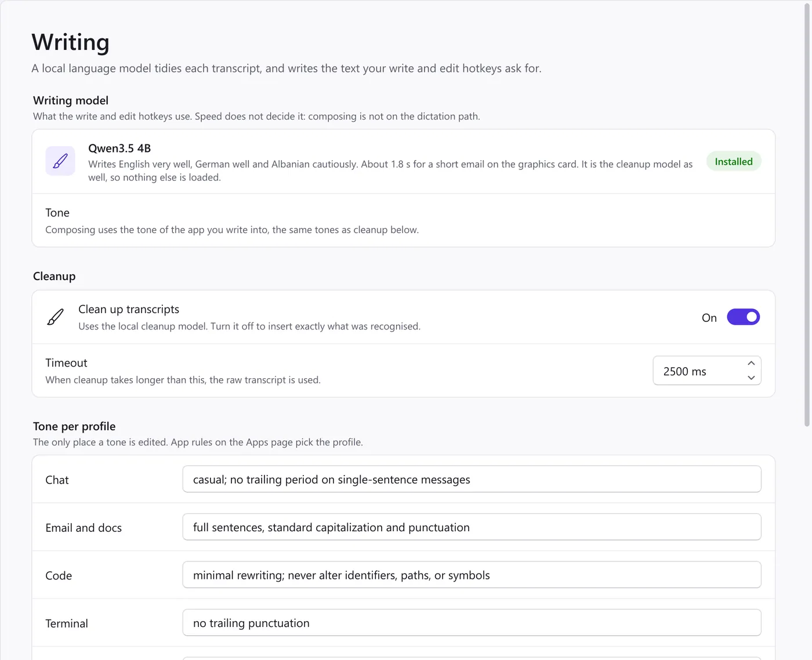Click the Code profile label
Screen dimensions: 812x660
[x=59, y=576]
